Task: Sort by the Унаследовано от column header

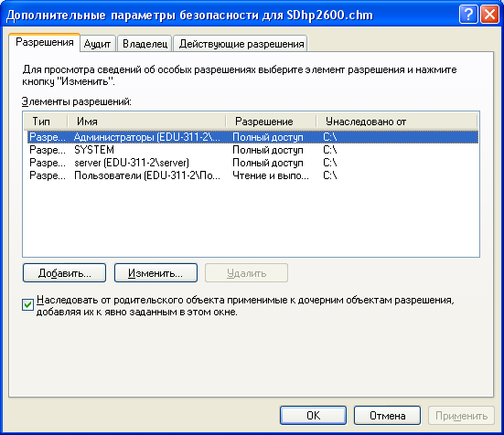Action: point(397,122)
